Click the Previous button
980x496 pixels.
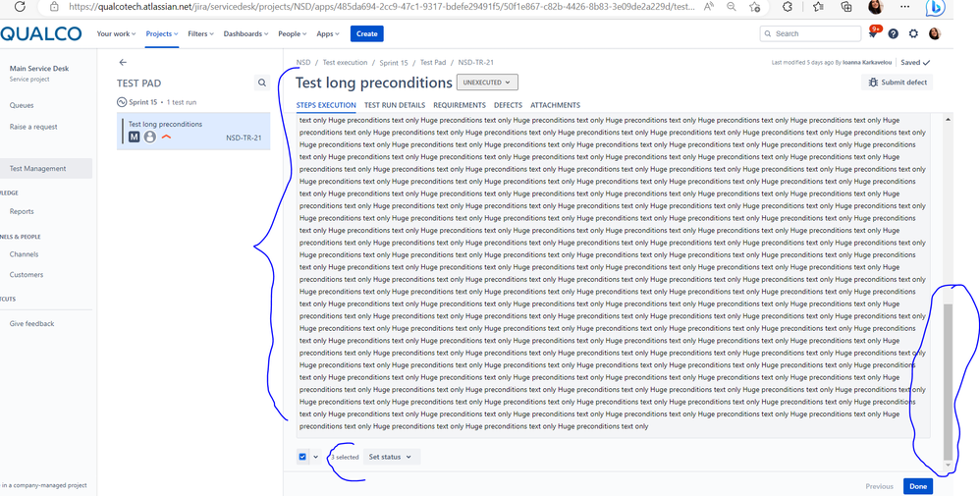coord(880,486)
